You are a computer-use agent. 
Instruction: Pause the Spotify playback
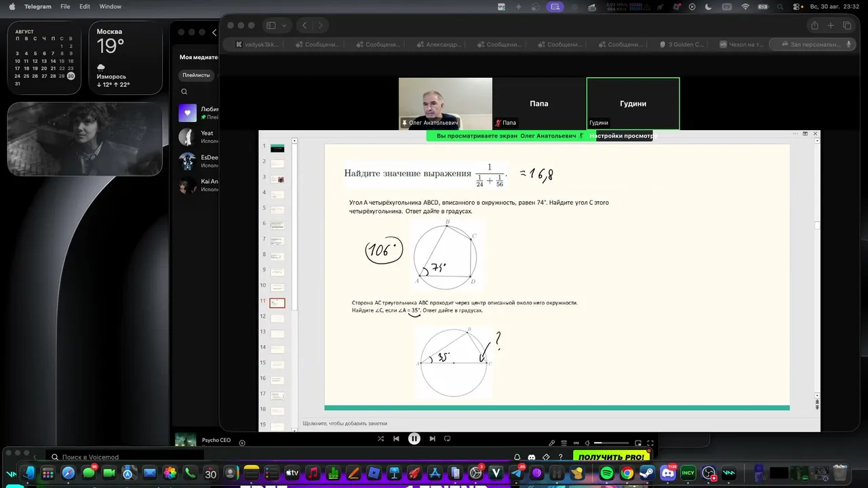[x=414, y=439]
